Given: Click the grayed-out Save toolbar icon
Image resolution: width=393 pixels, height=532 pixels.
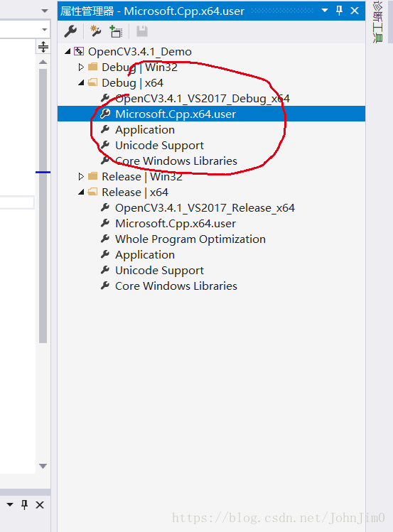Looking at the screenshot, I should pos(142,31).
